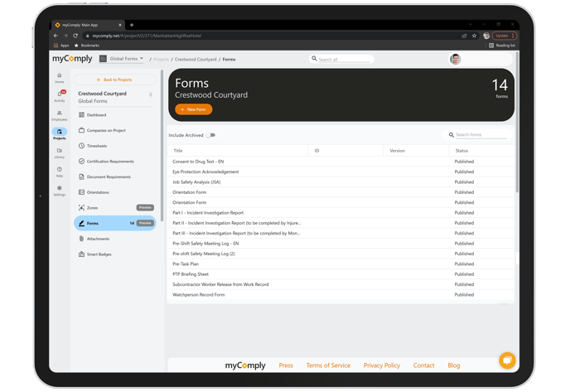Viewport: 570px width, 392px height.
Task: Click the Chrome Update button
Action: 505,36
